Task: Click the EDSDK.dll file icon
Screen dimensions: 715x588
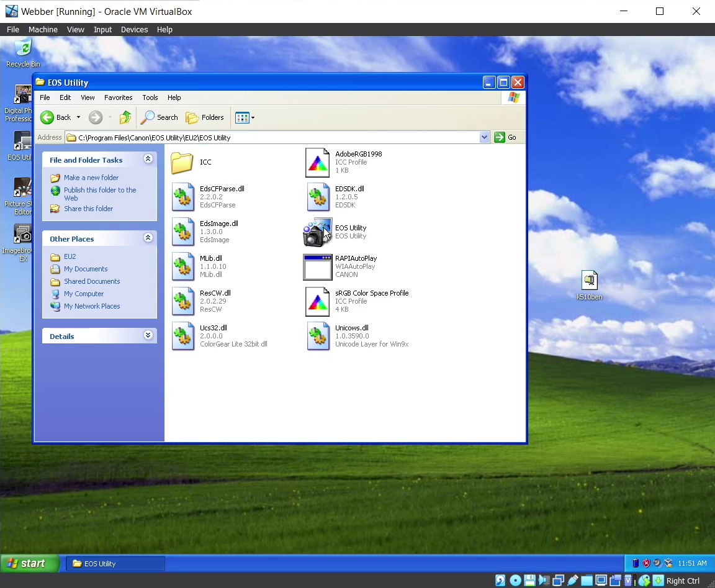Action: [317, 197]
